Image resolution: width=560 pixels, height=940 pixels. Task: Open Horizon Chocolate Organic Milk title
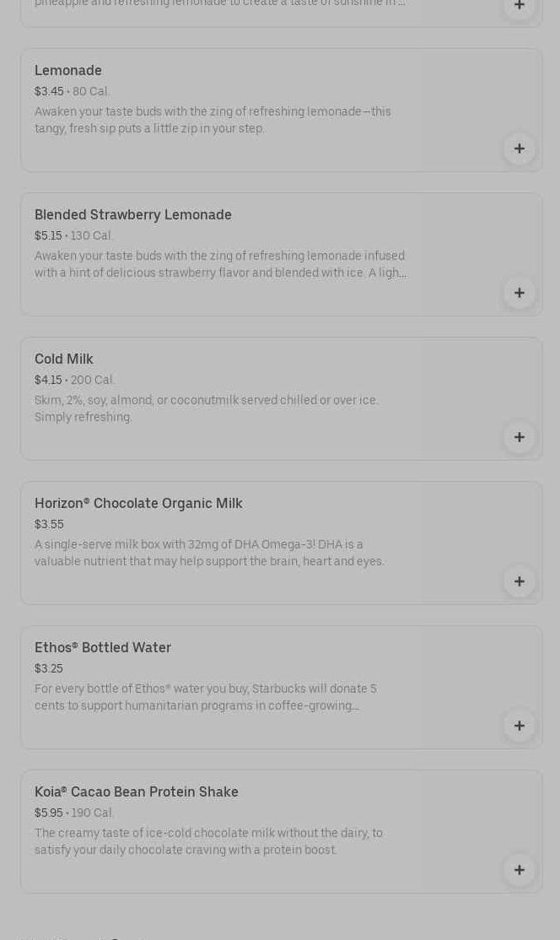[138, 504]
